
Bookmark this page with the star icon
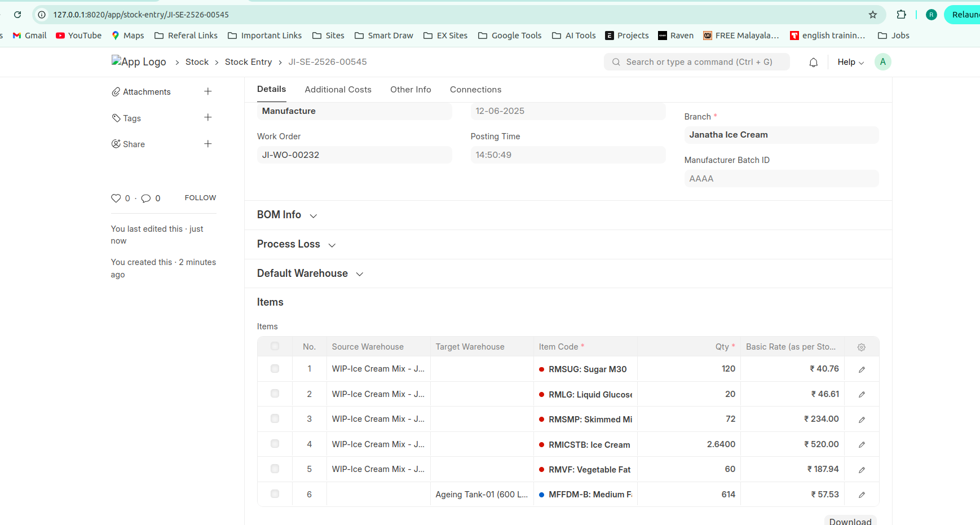[872, 15]
